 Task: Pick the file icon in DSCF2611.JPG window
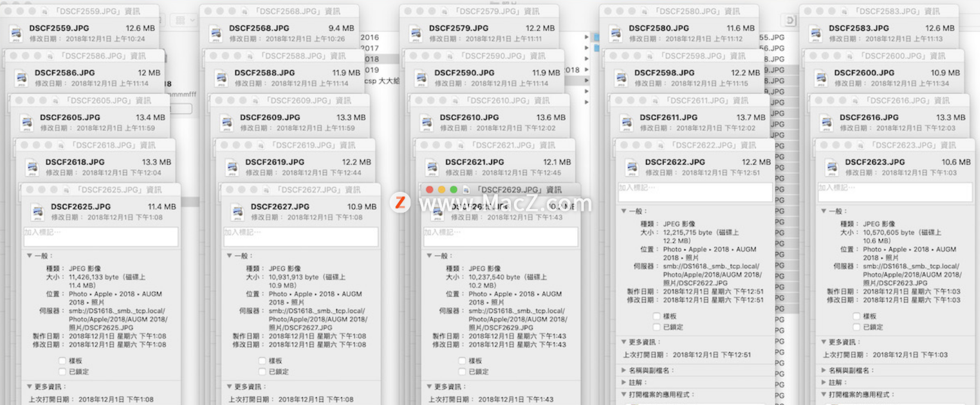[627, 123]
